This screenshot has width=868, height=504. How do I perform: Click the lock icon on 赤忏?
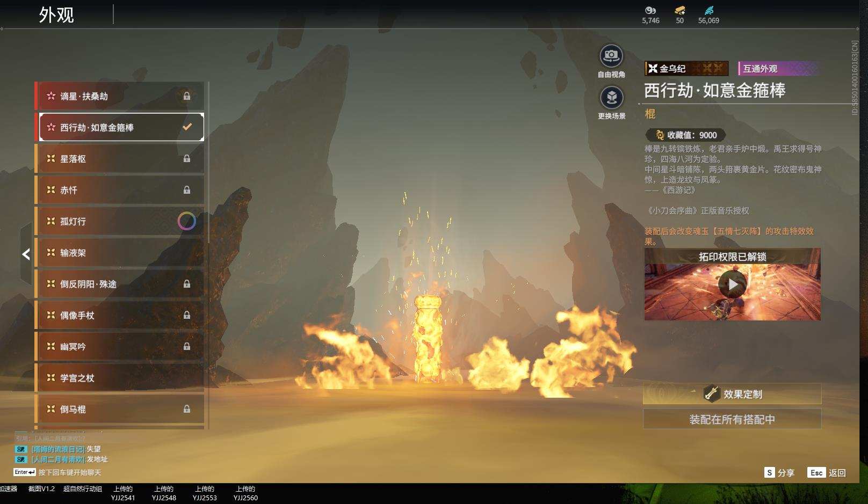pyautogui.click(x=187, y=190)
